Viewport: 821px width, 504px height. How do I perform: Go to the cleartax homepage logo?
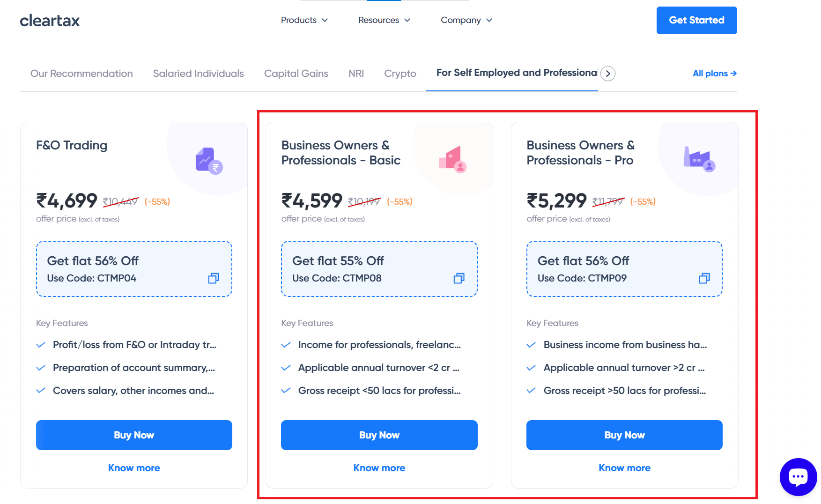click(x=50, y=21)
